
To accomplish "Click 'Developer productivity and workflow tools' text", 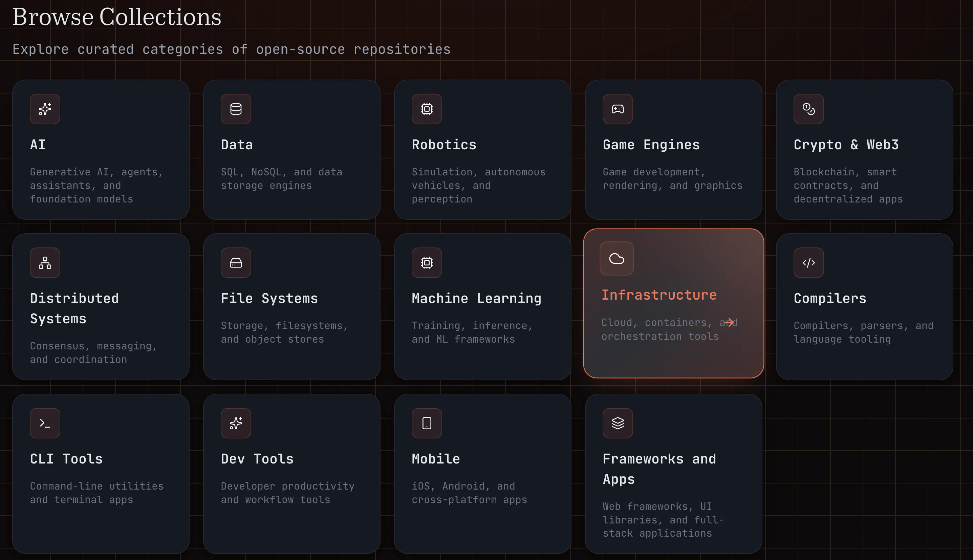I will click(x=287, y=493).
